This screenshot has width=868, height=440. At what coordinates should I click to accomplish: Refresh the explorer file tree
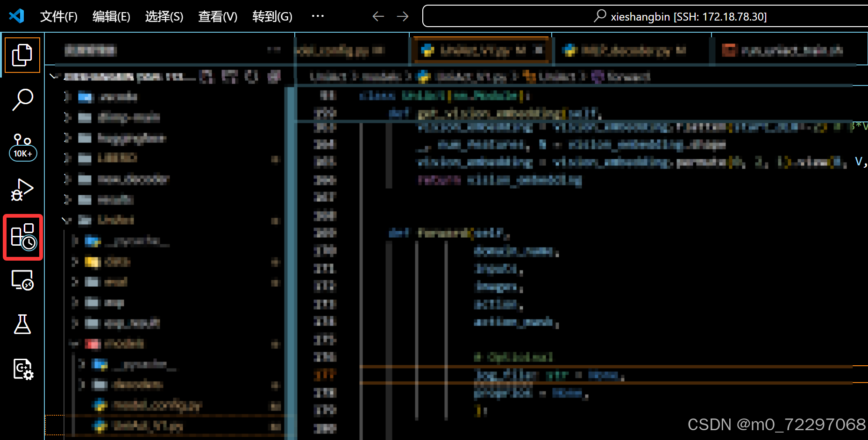pyautogui.click(x=252, y=77)
